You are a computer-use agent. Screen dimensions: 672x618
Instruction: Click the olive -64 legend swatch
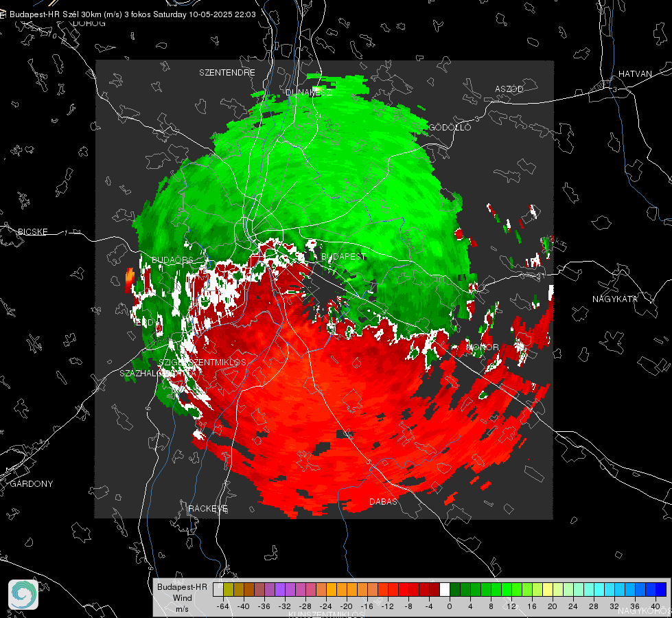click(229, 590)
